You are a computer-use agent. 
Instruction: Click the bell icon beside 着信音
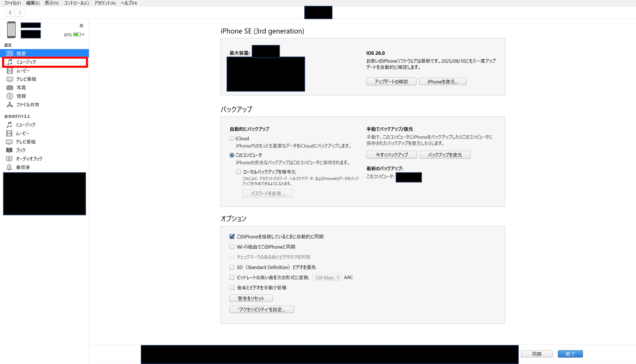click(x=9, y=167)
